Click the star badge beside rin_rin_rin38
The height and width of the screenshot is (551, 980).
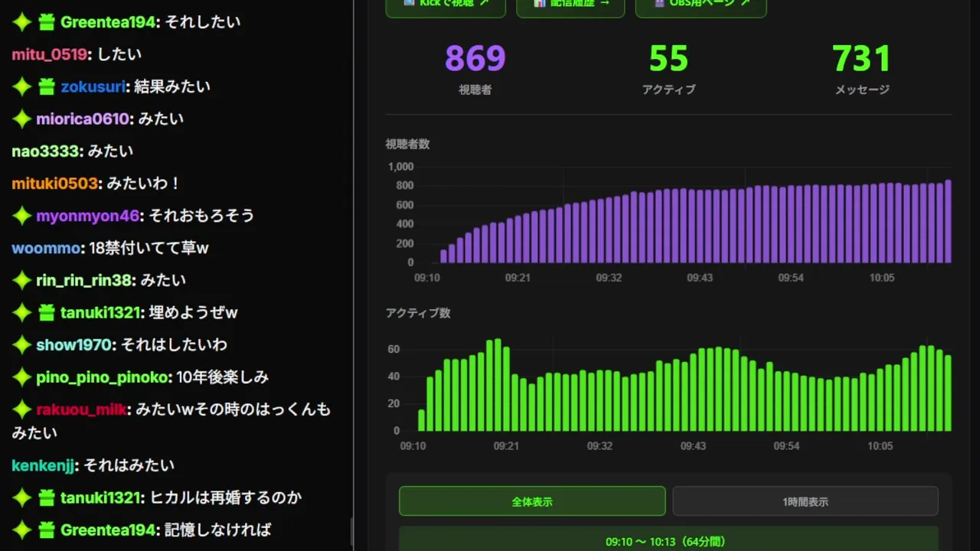[x=22, y=280]
